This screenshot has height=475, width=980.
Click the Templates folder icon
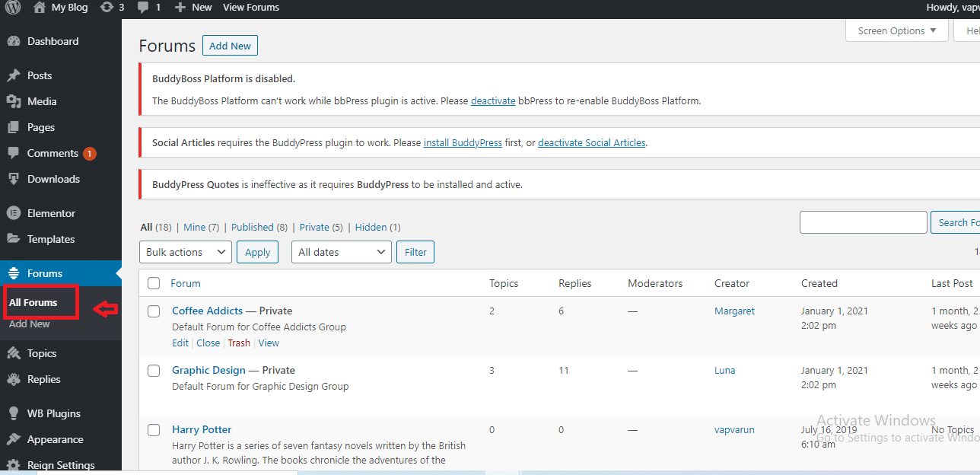pos(14,239)
